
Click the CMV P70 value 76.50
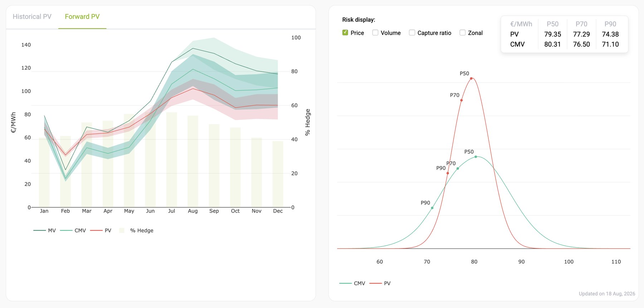(581, 44)
